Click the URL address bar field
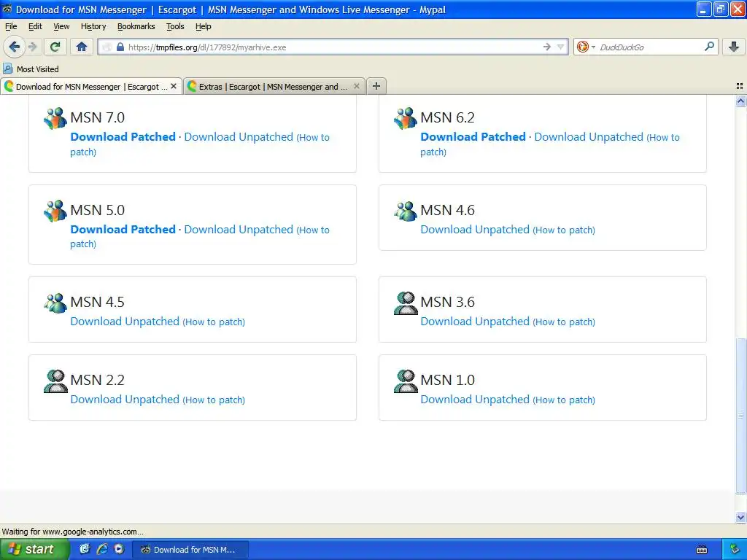Image resolution: width=747 pixels, height=560 pixels. [x=333, y=47]
